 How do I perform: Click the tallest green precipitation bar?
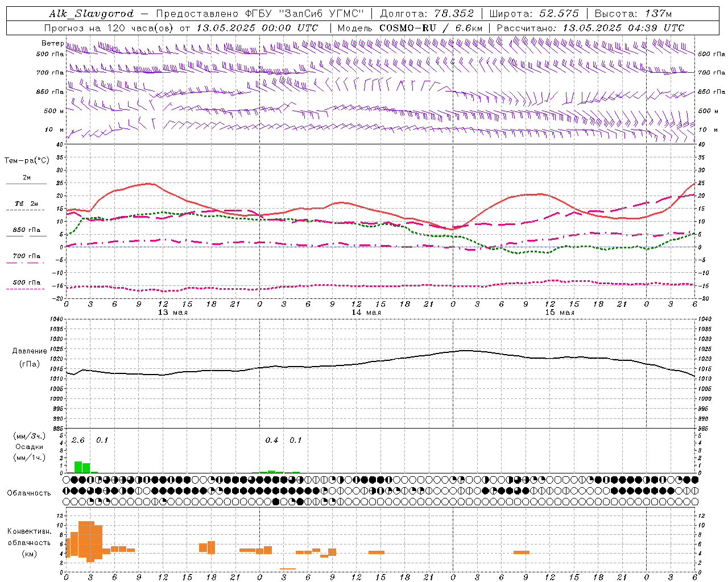78,467
